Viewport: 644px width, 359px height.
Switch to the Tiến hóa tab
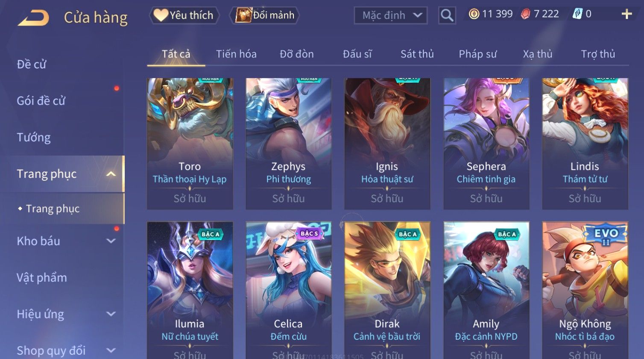pyautogui.click(x=236, y=54)
